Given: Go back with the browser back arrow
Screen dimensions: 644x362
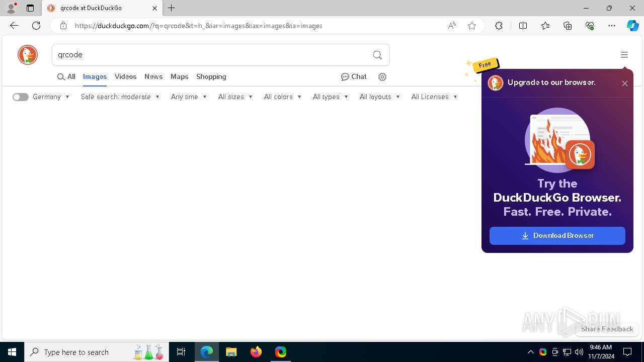Looking at the screenshot, I should coord(14,26).
